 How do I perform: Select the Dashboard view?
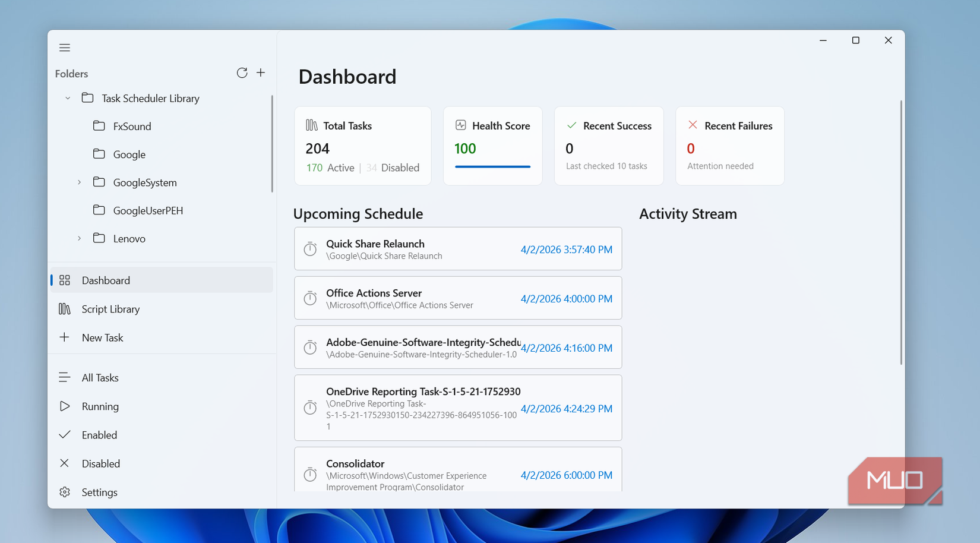tap(106, 280)
